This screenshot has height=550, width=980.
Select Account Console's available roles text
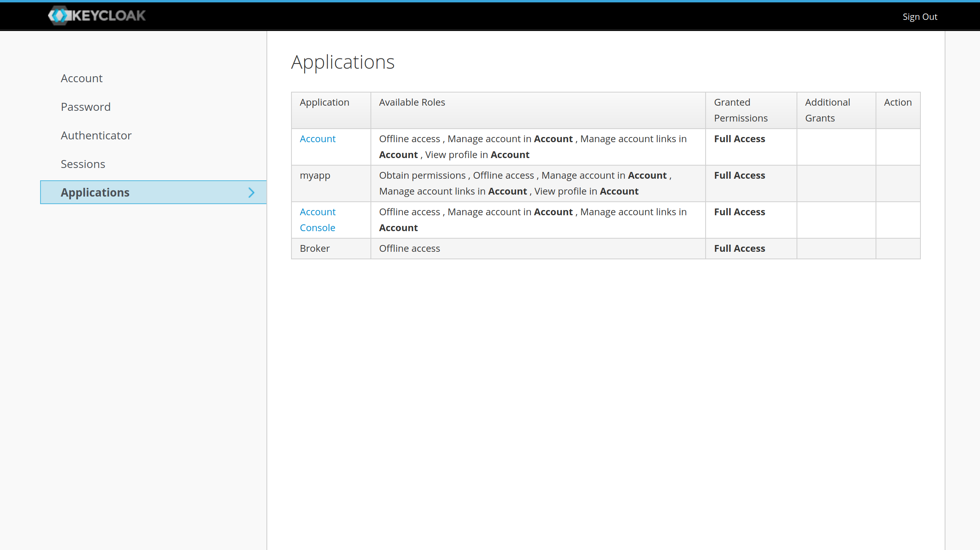tap(533, 220)
